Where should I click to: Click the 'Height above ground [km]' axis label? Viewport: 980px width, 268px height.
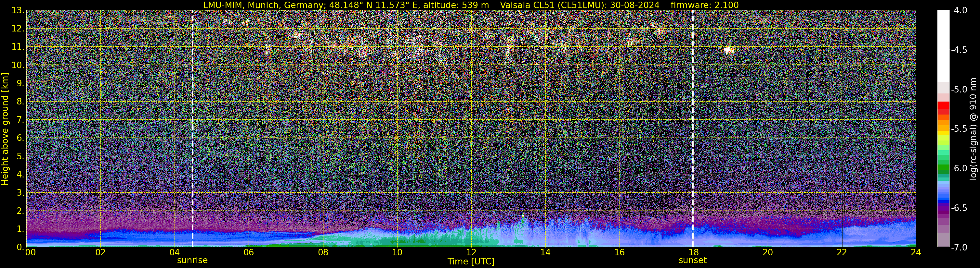tap(5, 129)
